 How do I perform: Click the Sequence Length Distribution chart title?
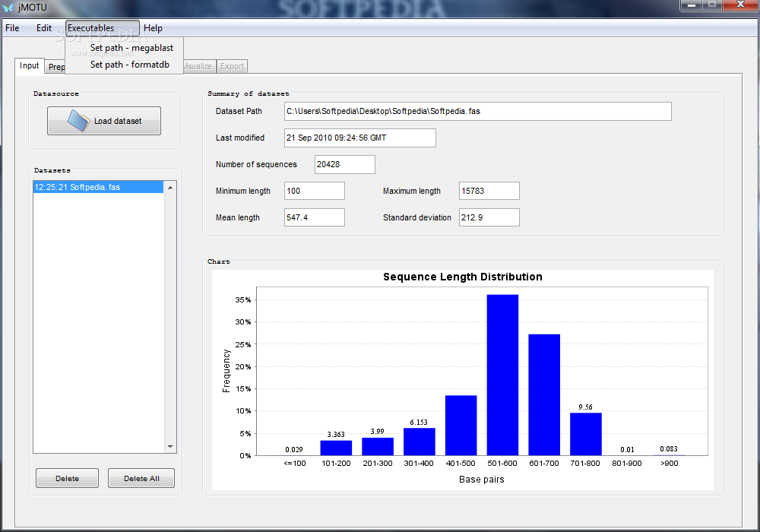coord(462,277)
